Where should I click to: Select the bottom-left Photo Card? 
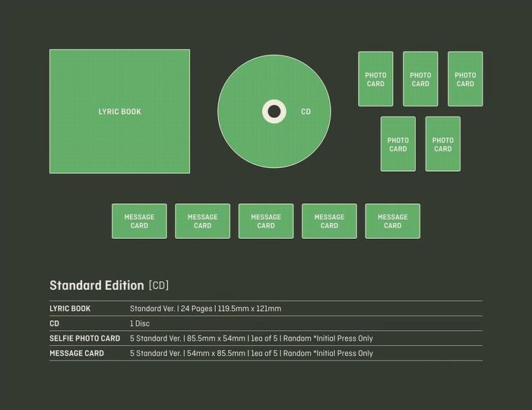[397, 144]
